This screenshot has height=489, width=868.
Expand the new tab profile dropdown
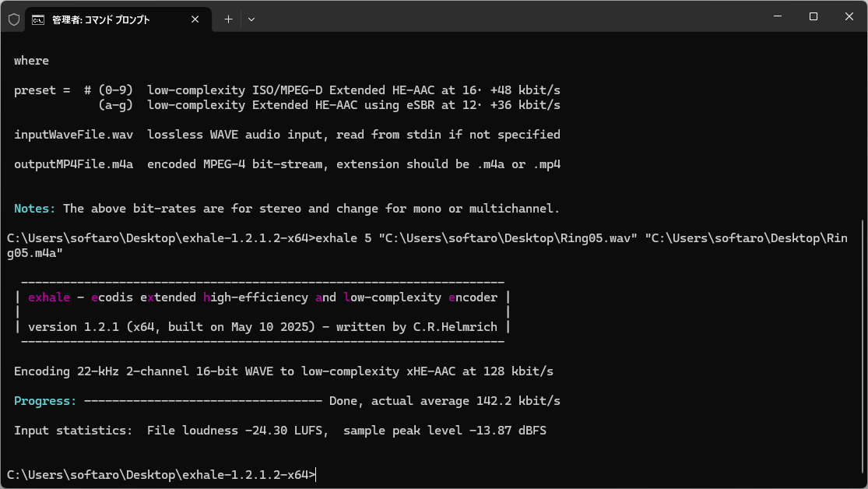pyautogui.click(x=251, y=19)
